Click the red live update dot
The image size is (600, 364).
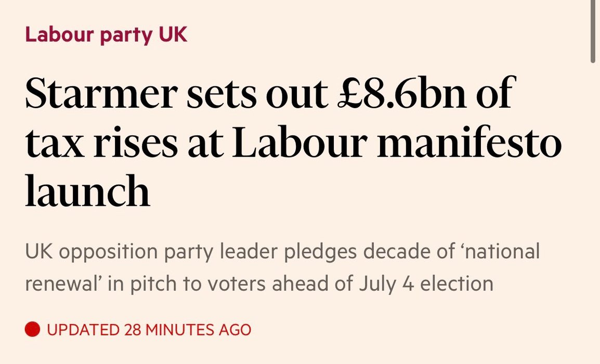point(32,329)
